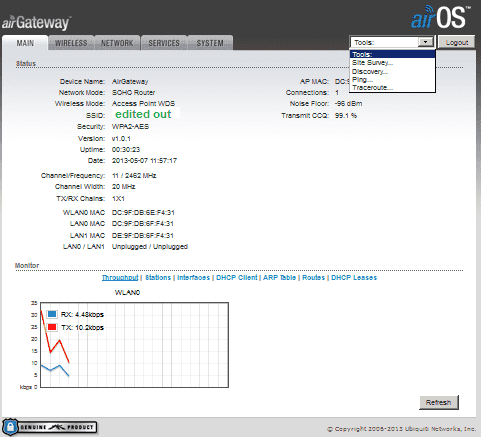Choose Site Survey from Tools list

coord(392,63)
